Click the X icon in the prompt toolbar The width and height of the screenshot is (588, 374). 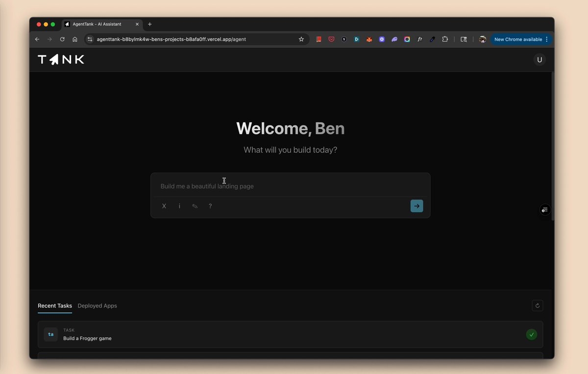click(x=164, y=206)
